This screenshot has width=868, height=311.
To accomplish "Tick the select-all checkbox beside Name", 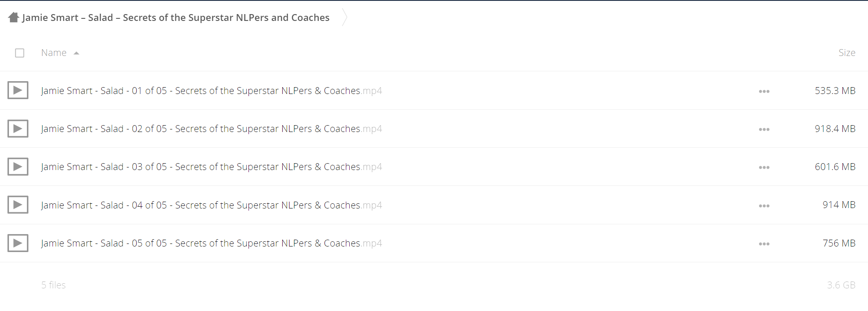I will point(20,53).
